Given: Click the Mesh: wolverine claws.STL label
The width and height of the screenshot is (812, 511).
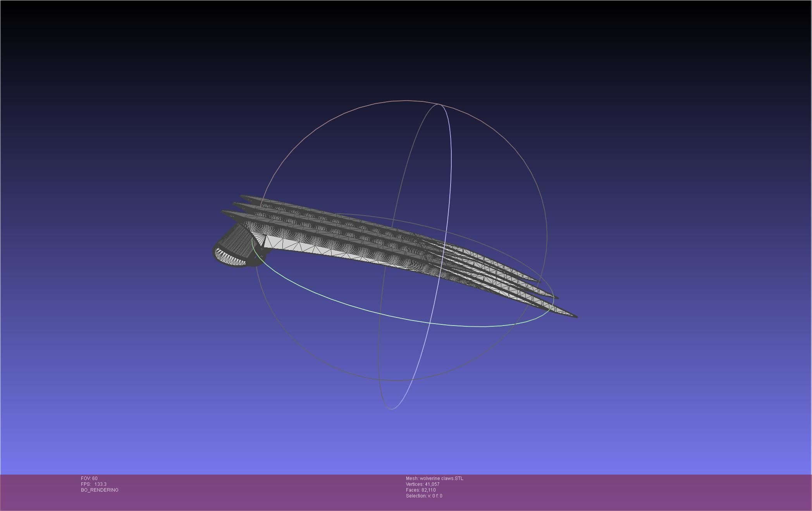Looking at the screenshot, I should 434,478.
